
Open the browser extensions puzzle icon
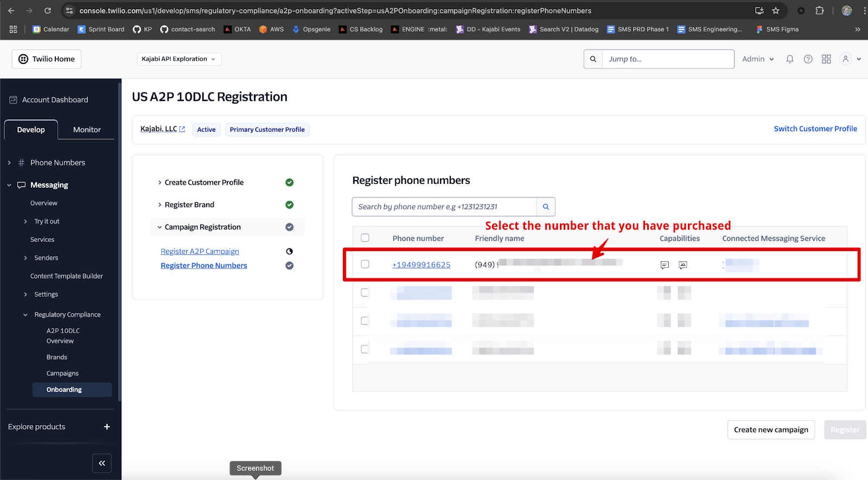click(x=820, y=10)
